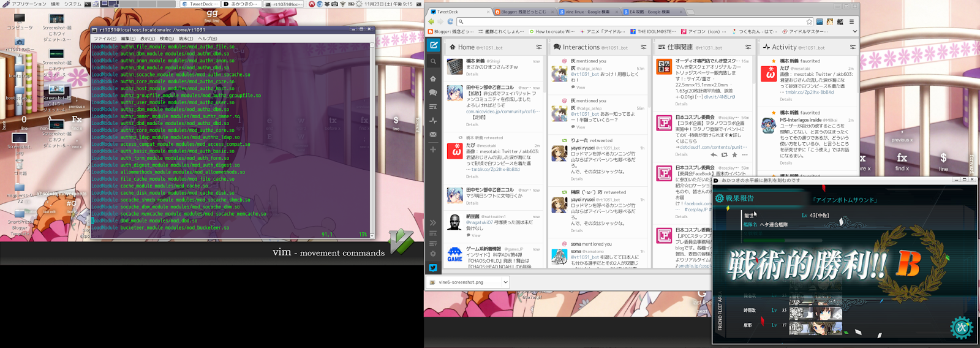Open the アイコン (icon) bookmark

(x=703, y=31)
